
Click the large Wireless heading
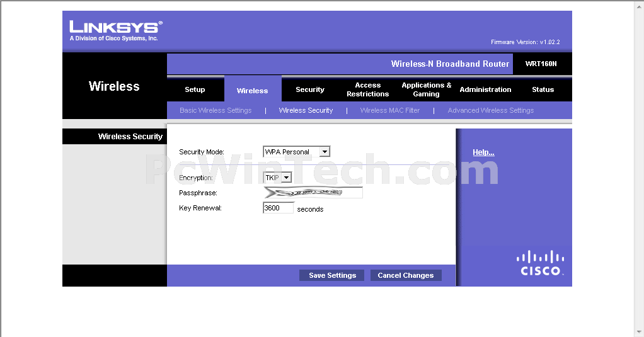click(114, 86)
